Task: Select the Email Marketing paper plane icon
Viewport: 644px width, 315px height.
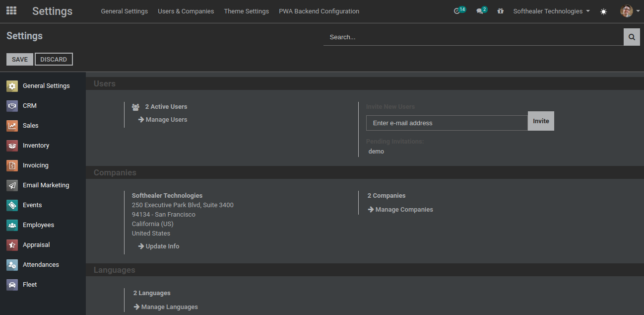Action: (12, 185)
